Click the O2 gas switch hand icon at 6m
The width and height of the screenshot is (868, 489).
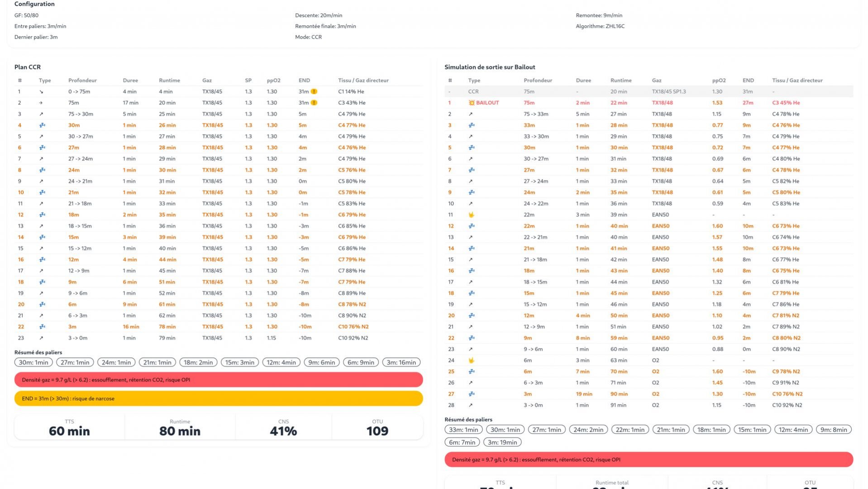pyautogui.click(x=471, y=360)
